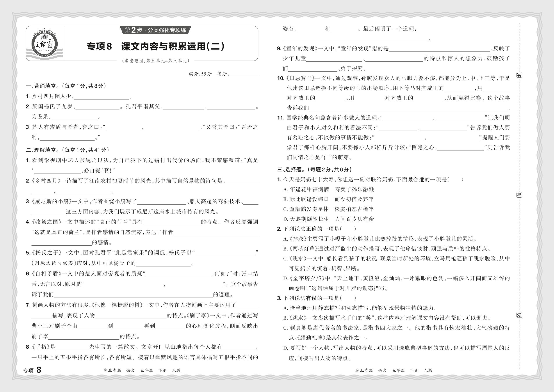Click the 封 marker on the cut line

pyautogui.click(x=519, y=195)
